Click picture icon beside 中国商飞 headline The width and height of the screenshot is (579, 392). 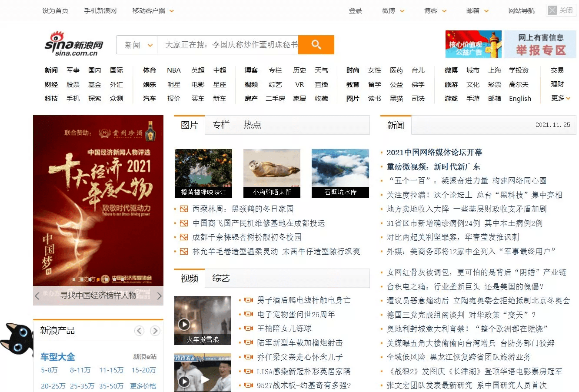point(184,223)
